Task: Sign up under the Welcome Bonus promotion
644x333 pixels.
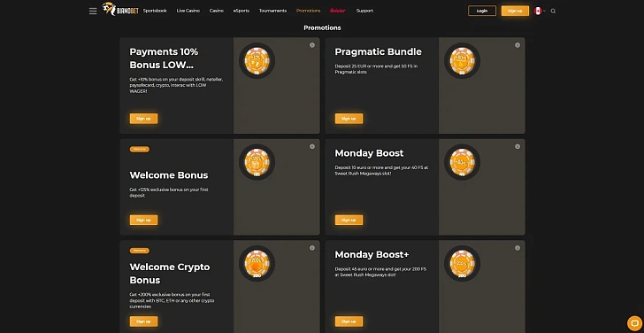Action: point(143,220)
